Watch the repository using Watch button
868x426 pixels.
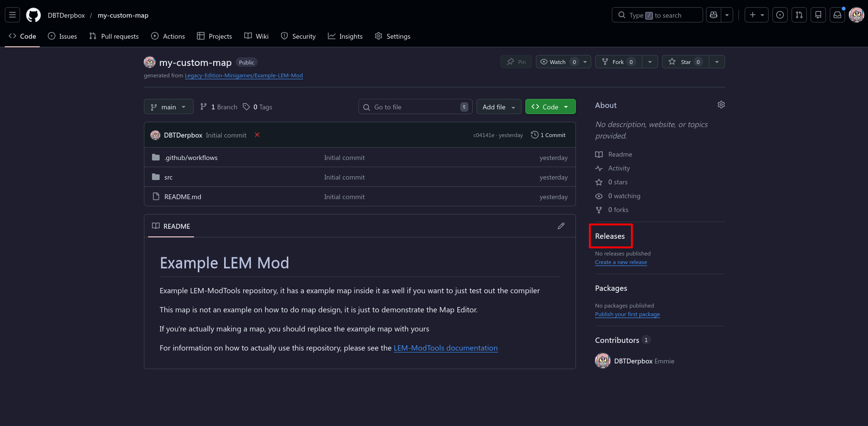[558, 62]
